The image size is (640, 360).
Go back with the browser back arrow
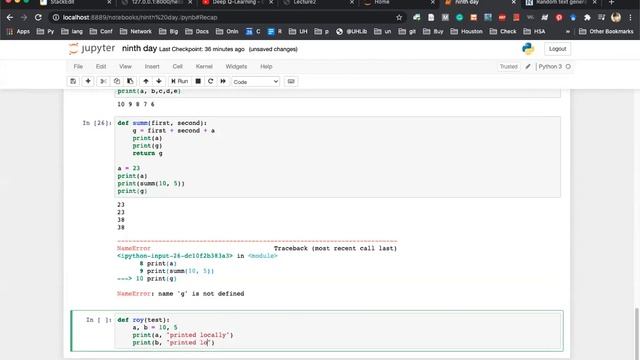coord(10,18)
